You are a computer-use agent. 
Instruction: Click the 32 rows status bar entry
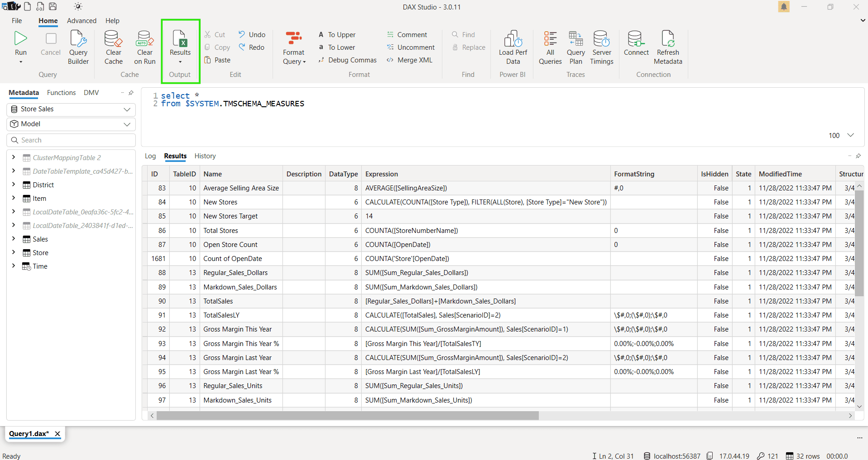tap(803, 456)
